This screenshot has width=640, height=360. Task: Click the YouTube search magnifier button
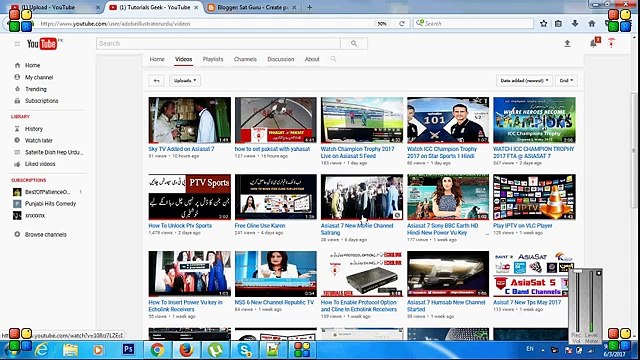(x=354, y=44)
